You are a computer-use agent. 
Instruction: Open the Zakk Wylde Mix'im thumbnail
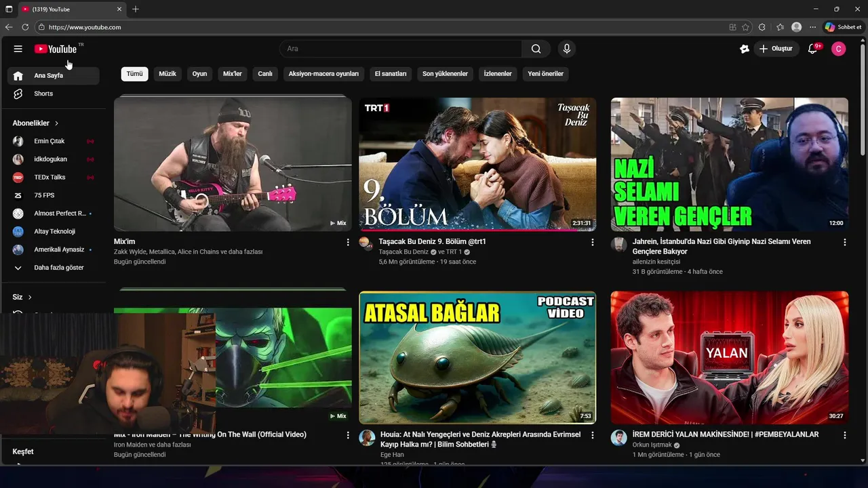[233, 164]
